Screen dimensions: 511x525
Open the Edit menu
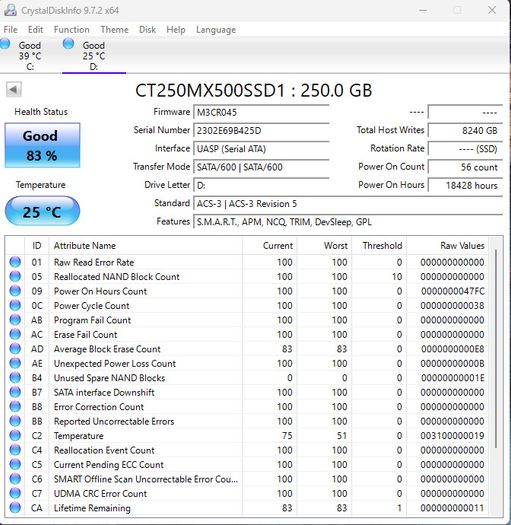(35, 29)
